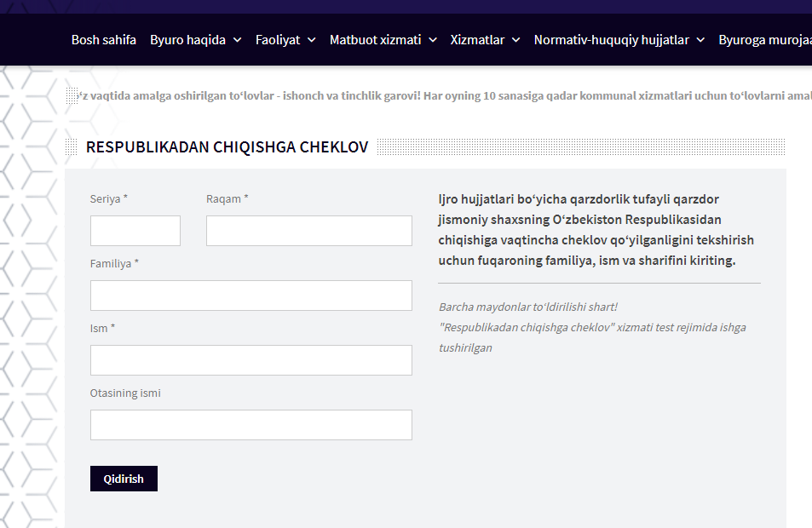Expand the arrow beside Faoliyat
The image size is (812, 528).
[312, 40]
